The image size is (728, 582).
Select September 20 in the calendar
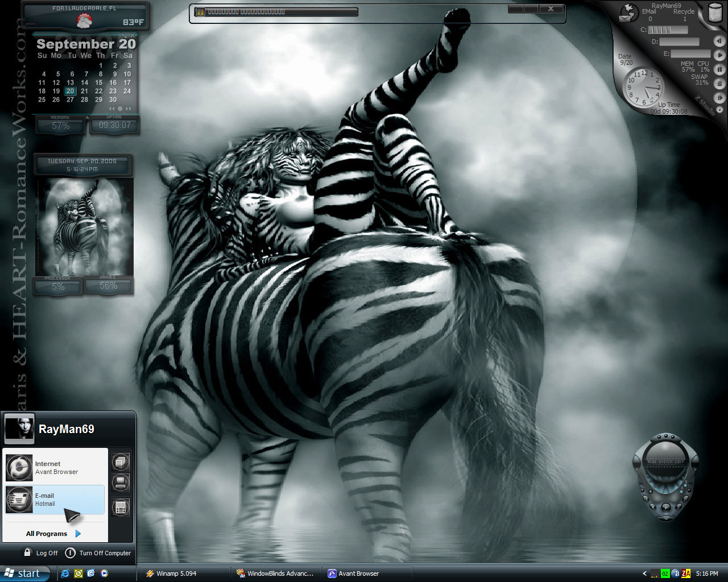(x=70, y=91)
